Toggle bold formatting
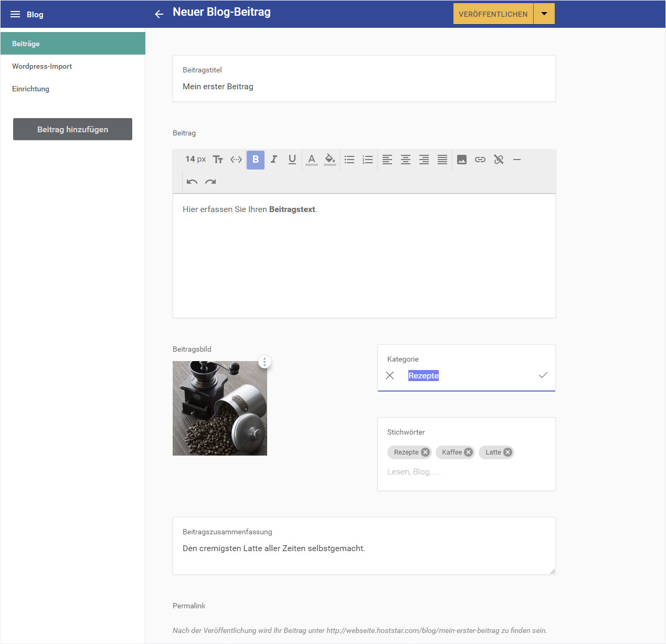 point(256,160)
